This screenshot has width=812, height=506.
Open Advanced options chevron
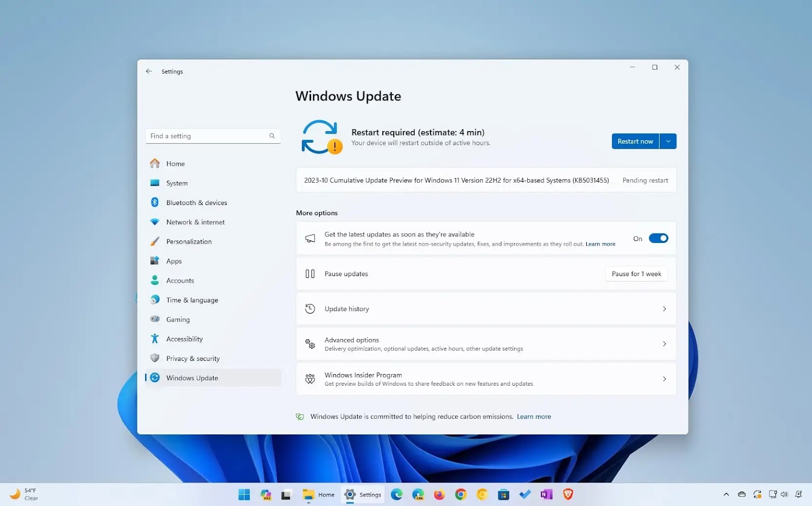coord(664,344)
